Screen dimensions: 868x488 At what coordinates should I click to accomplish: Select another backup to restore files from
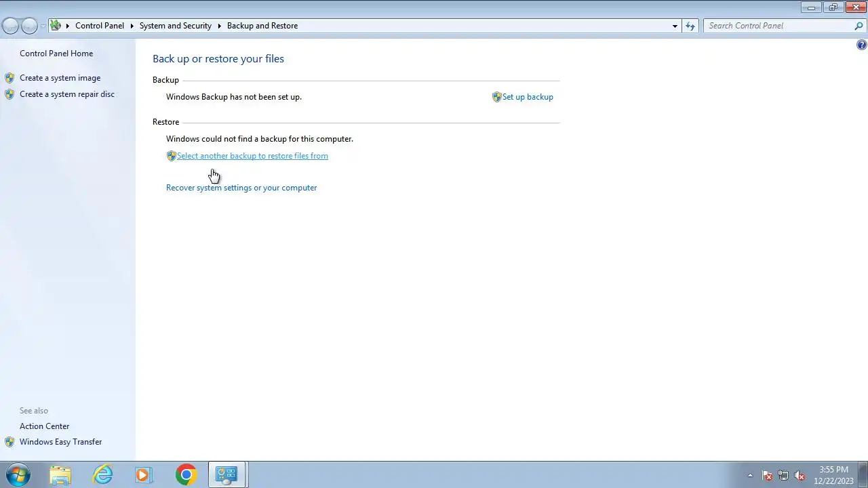(x=252, y=156)
